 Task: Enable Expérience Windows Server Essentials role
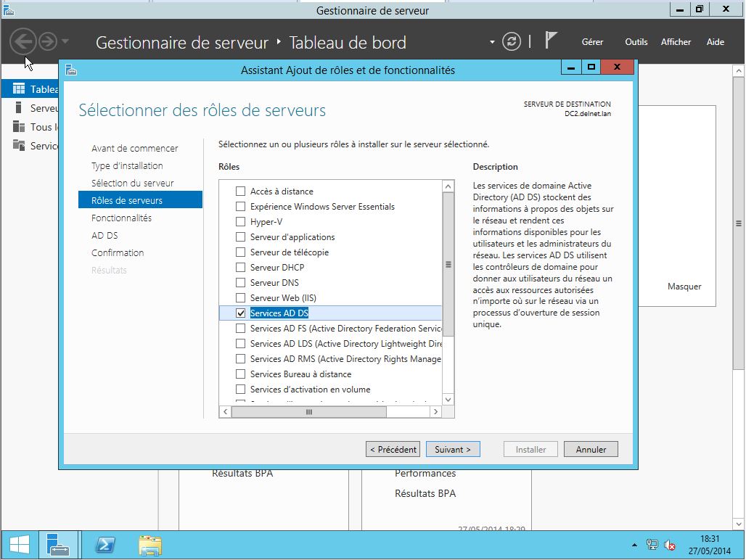(x=241, y=206)
